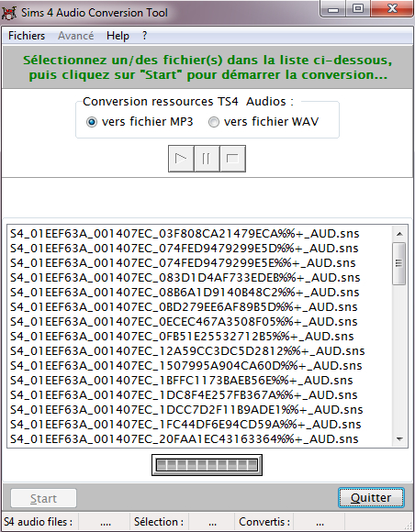The width and height of the screenshot is (415, 532).
Task: Select file ending 1DC8F4E257FB367A%%+_AUD.sns
Action: pos(200,395)
